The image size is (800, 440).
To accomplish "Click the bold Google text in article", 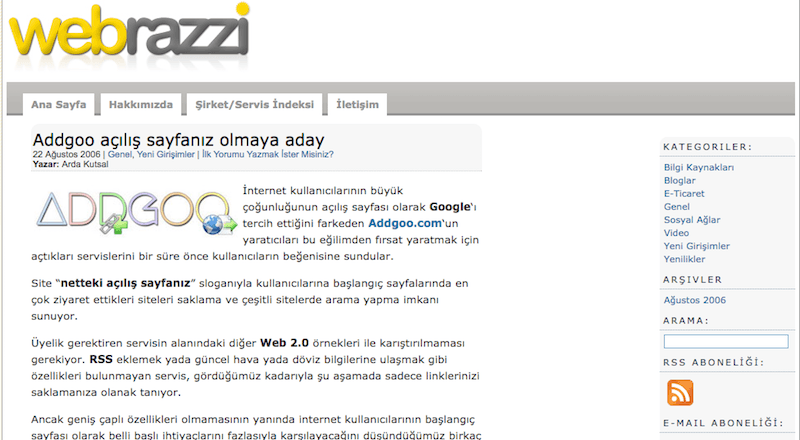I will pos(449,207).
